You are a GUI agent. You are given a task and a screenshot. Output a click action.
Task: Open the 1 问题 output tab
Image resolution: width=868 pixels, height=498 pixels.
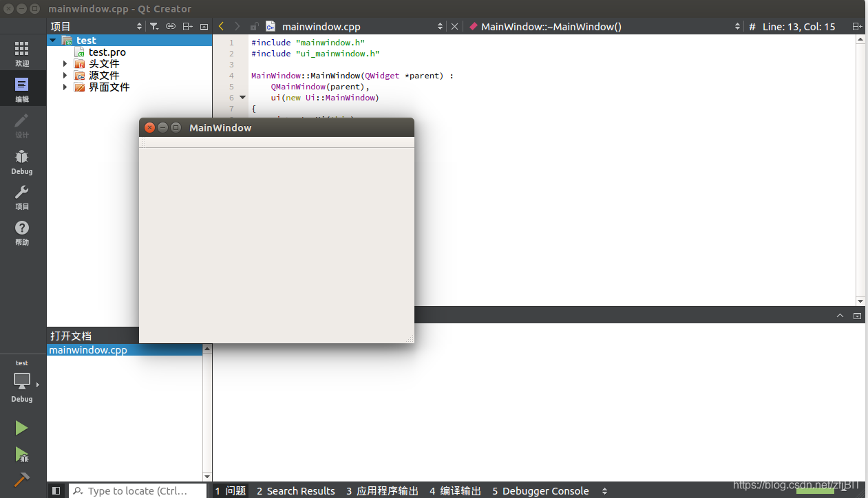230,490
